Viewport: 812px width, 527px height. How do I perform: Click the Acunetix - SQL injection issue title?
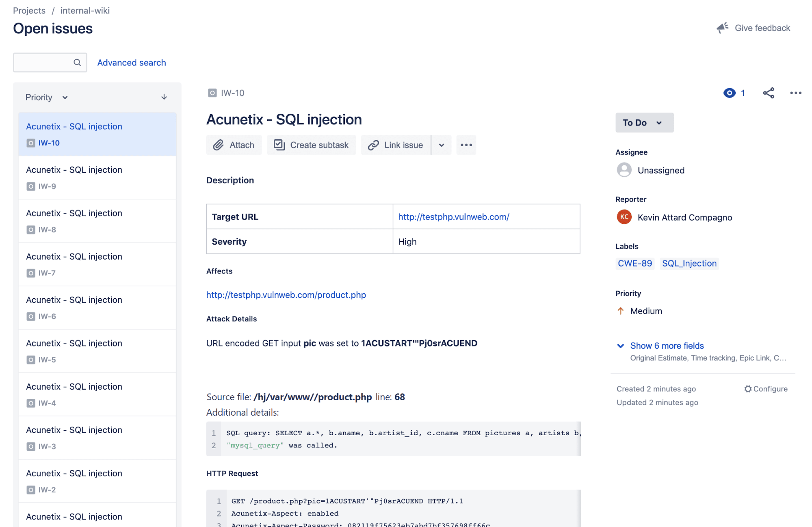[x=284, y=119]
